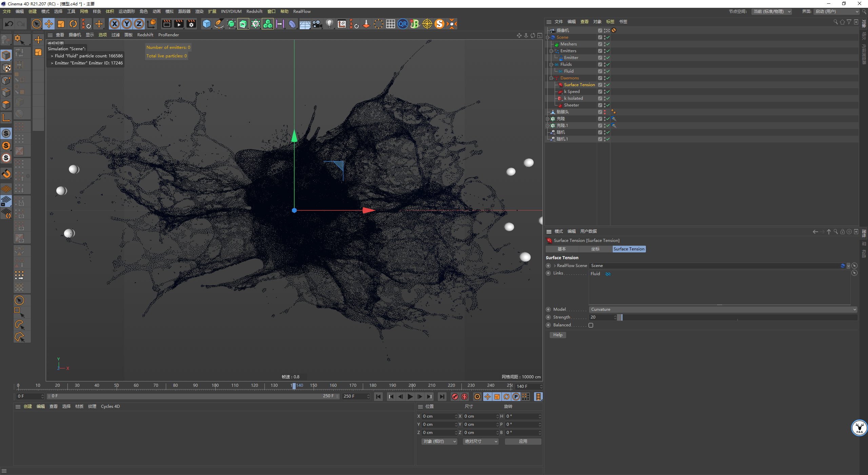Viewport: 868px width, 475px height.
Task: Click the Autokeying button
Action: pyautogui.click(x=465, y=396)
